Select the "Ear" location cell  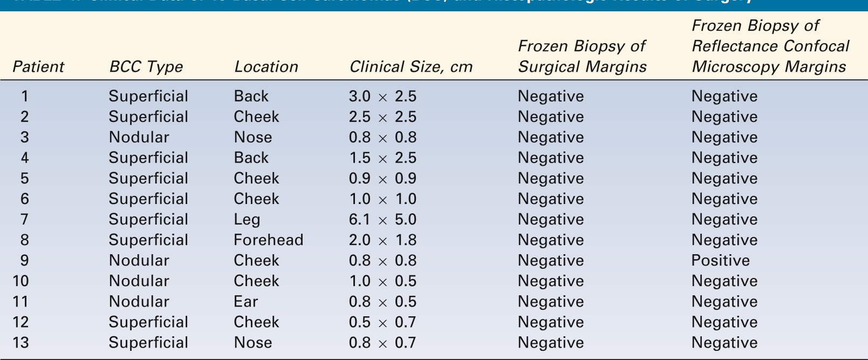coord(246,302)
